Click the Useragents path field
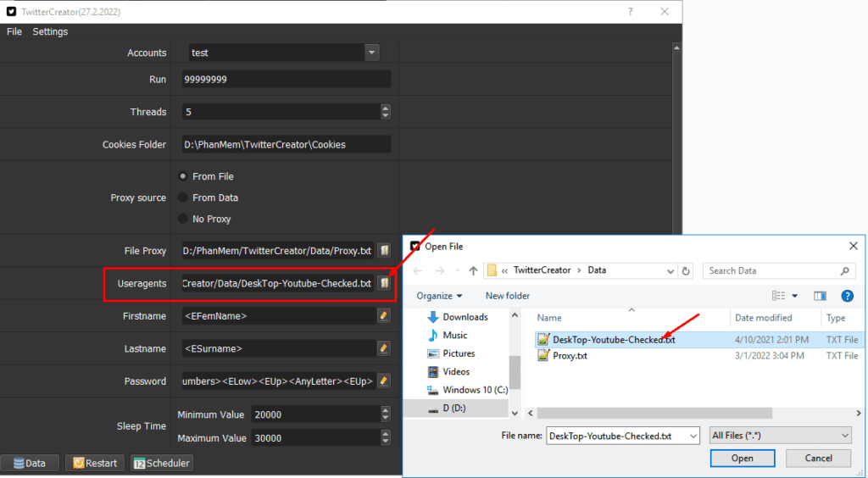 click(x=278, y=283)
